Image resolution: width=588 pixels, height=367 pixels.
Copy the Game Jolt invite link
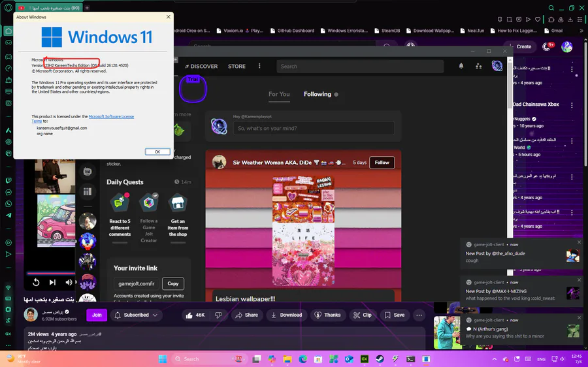(x=173, y=283)
